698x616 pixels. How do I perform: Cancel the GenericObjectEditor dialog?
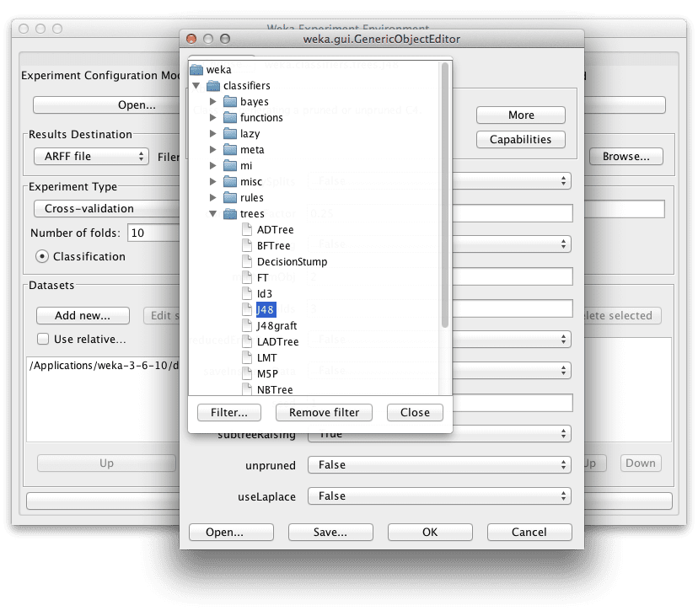[x=529, y=533]
